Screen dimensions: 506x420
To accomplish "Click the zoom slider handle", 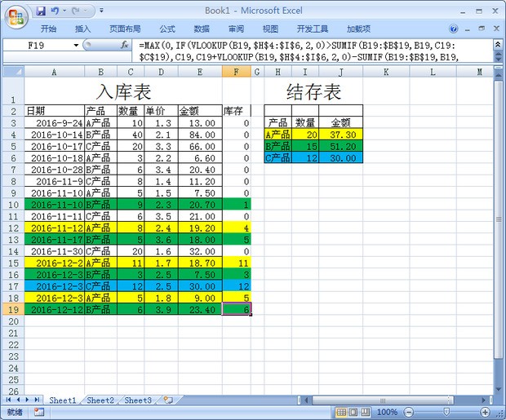I will 446,412.
